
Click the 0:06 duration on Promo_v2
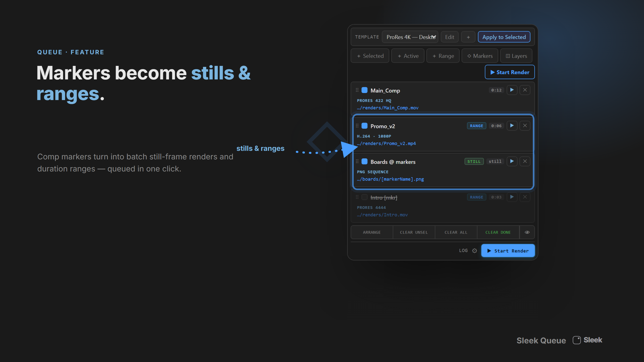[496, 126]
